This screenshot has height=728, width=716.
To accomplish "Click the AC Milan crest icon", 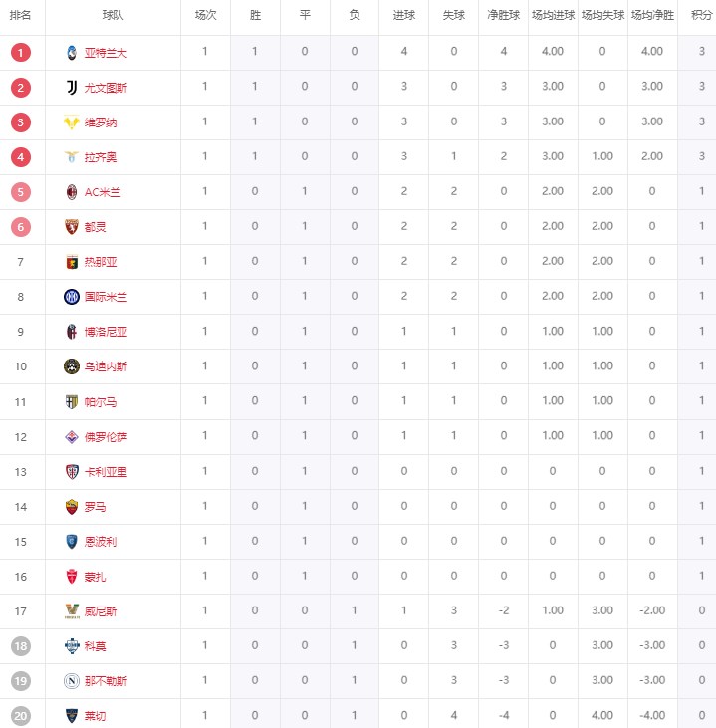I will pyautogui.click(x=71, y=192).
